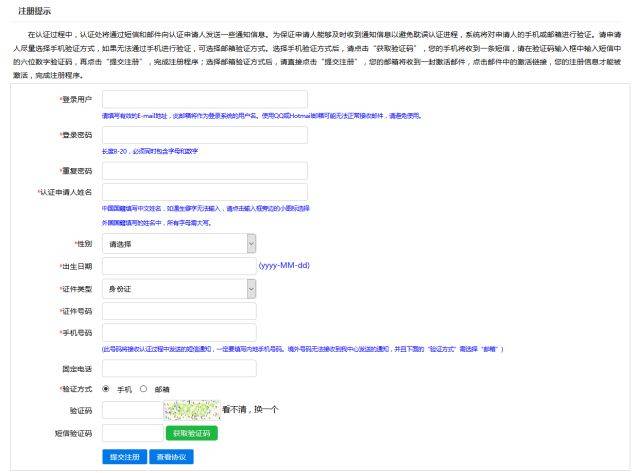
Task: Activate the 证件号码 input box
Action: pyautogui.click(x=179, y=311)
